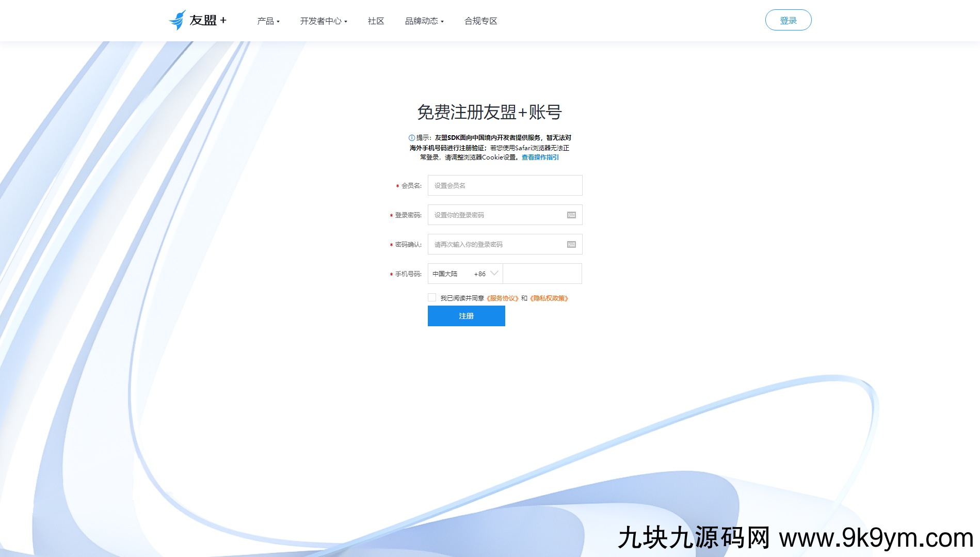Open the 查看操作指引 link
The height and width of the screenshot is (557, 980).
point(540,157)
